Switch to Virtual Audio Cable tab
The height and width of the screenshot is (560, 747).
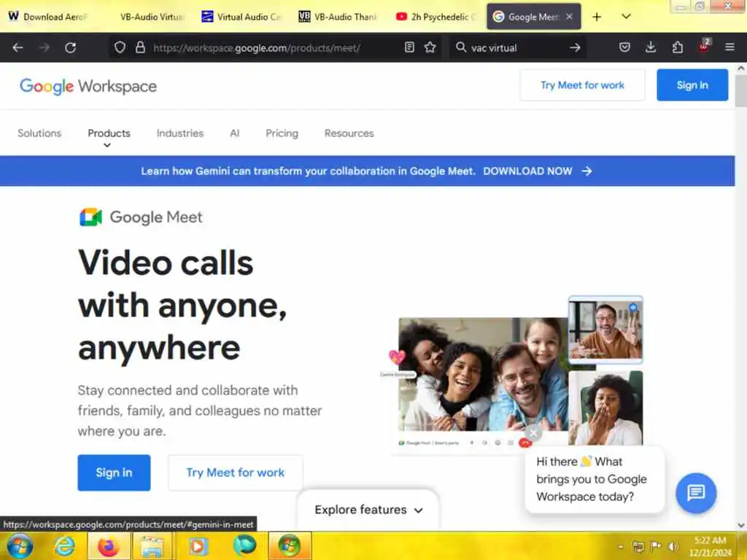tap(242, 17)
